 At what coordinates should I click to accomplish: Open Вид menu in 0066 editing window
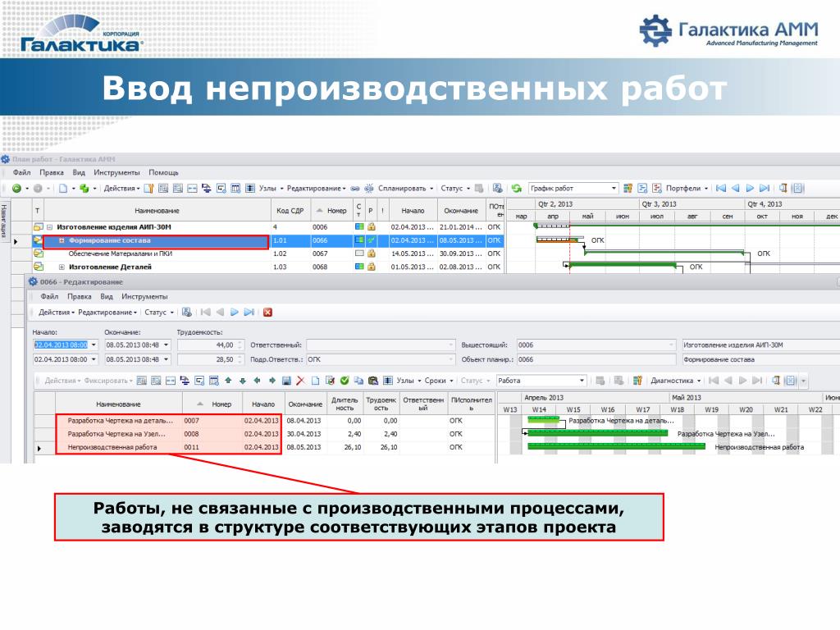[x=107, y=297]
